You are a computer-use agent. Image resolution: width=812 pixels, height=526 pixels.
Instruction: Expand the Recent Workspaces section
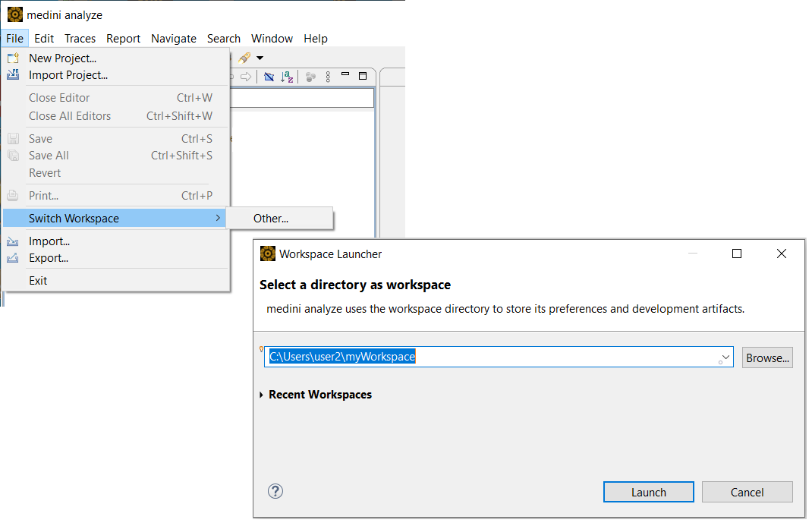click(x=262, y=395)
